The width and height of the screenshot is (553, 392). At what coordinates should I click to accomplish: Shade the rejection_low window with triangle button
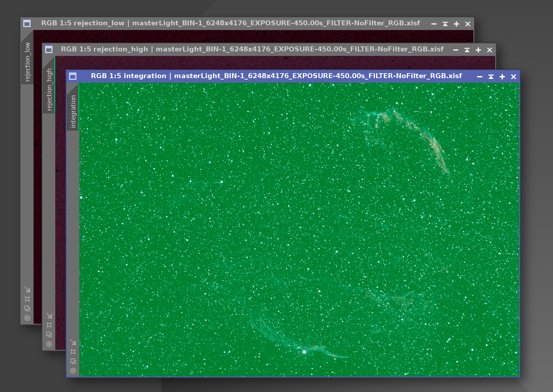tap(445, 24)
